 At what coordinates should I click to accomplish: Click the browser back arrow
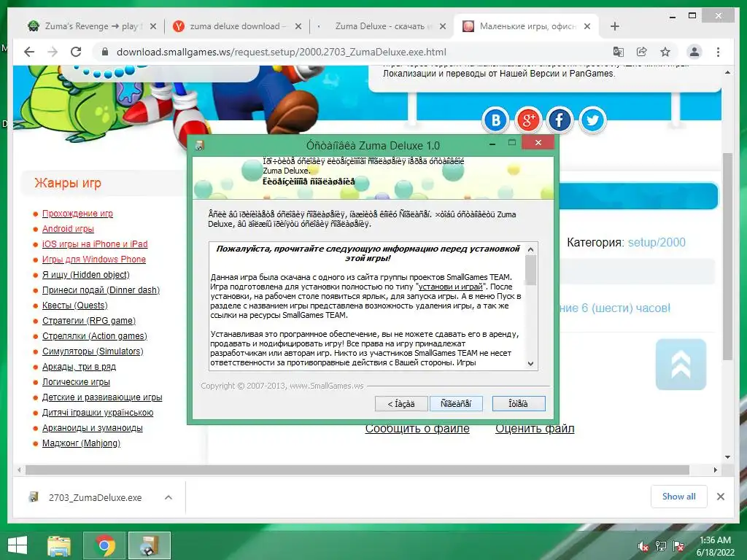29,52
